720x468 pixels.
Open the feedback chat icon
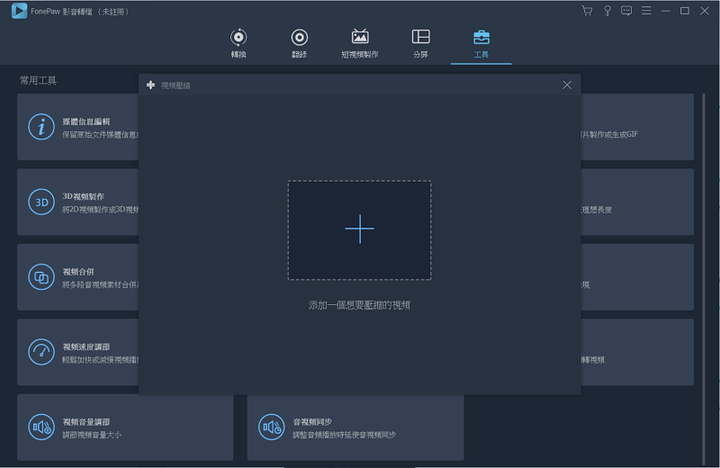point(626,11)
